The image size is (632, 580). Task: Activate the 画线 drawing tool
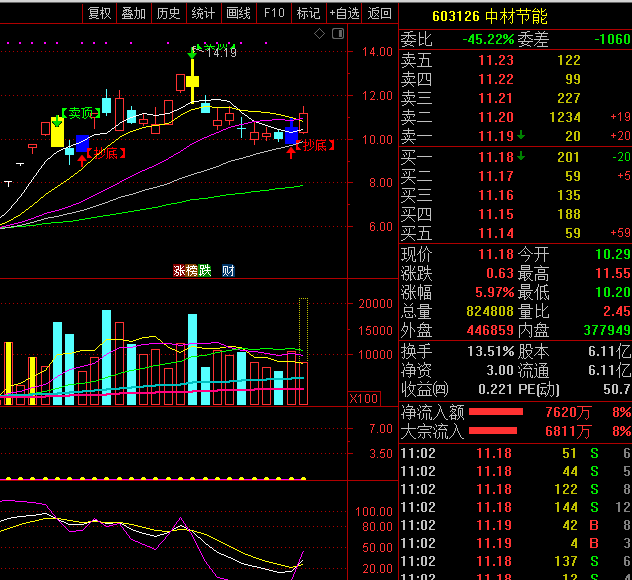pos(238,13)
